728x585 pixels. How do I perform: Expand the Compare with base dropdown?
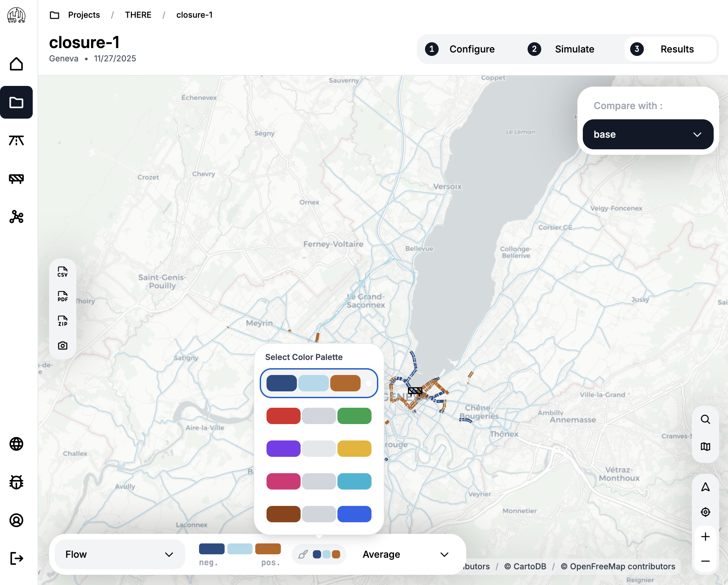tap(648, 134)
